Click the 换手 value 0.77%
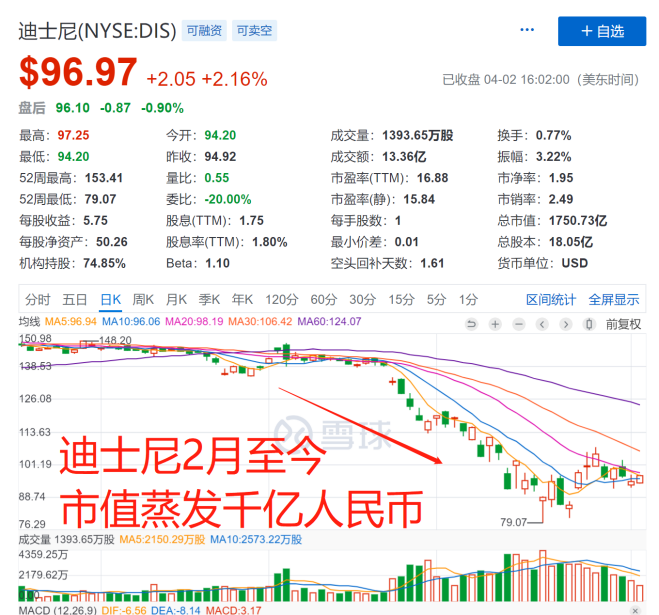659x615 pixels. pos(554,135)
